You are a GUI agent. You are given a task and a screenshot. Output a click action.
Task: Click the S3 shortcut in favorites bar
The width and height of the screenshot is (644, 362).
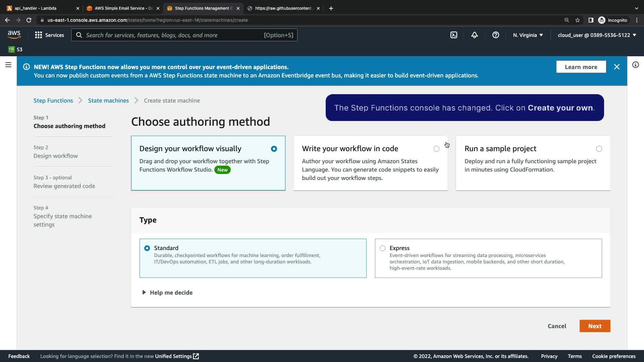pyautogui.click(x=15, y=50)
